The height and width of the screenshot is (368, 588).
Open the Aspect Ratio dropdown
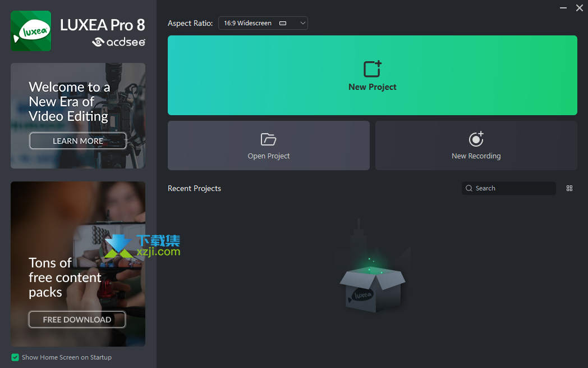click(263, 23)
